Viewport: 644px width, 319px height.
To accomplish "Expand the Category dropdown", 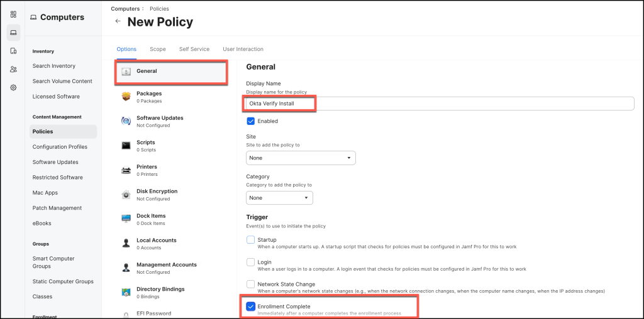I will tap(279, 198).
